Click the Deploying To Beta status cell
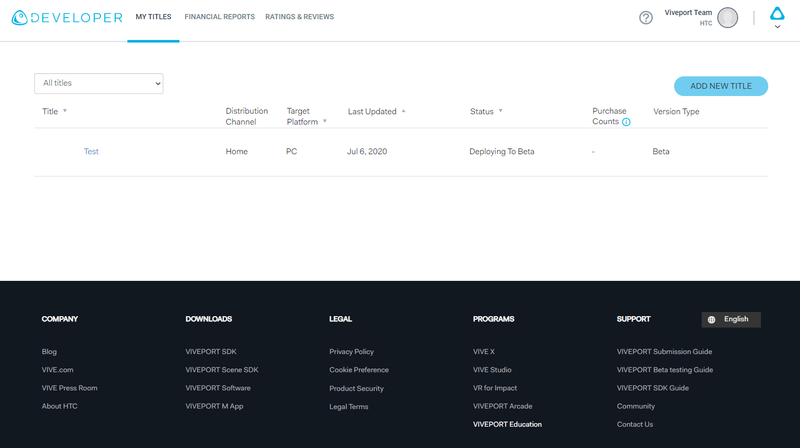800x448 pixels. point(502,152)
